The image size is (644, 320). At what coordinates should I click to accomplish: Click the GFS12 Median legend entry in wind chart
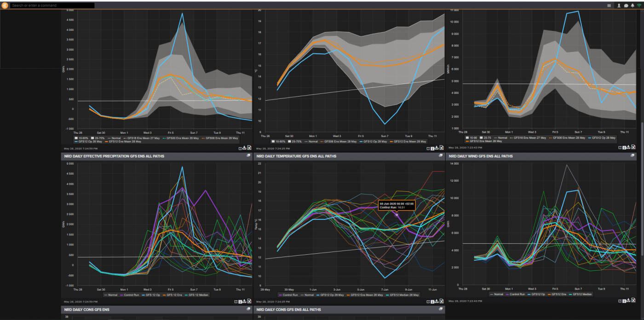point(582,294)
